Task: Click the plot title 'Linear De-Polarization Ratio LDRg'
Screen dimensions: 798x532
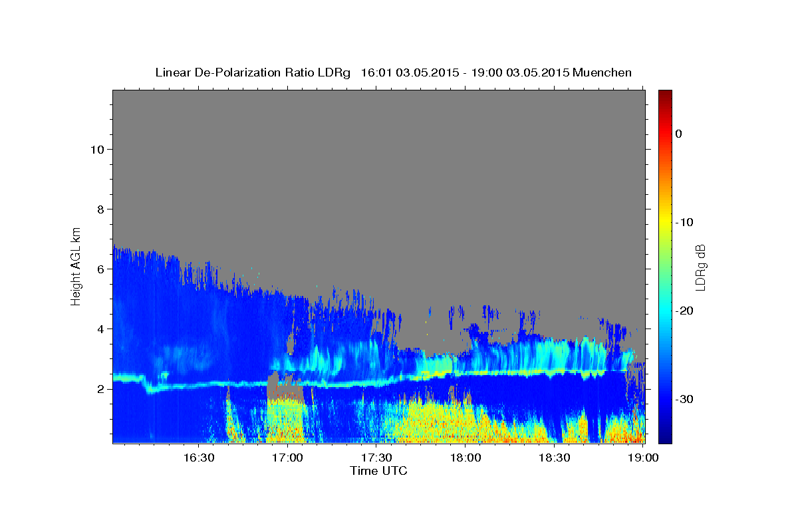Action: 253,72
